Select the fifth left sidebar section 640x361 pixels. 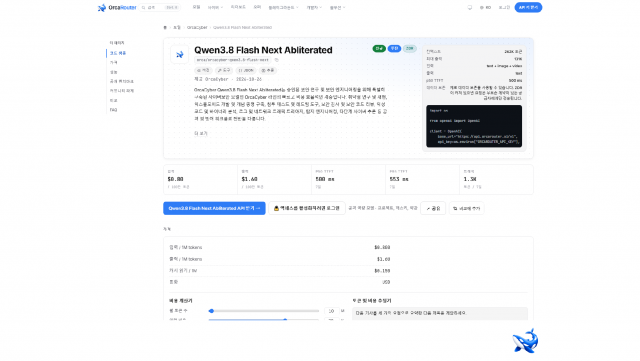(x=122, y=81)
